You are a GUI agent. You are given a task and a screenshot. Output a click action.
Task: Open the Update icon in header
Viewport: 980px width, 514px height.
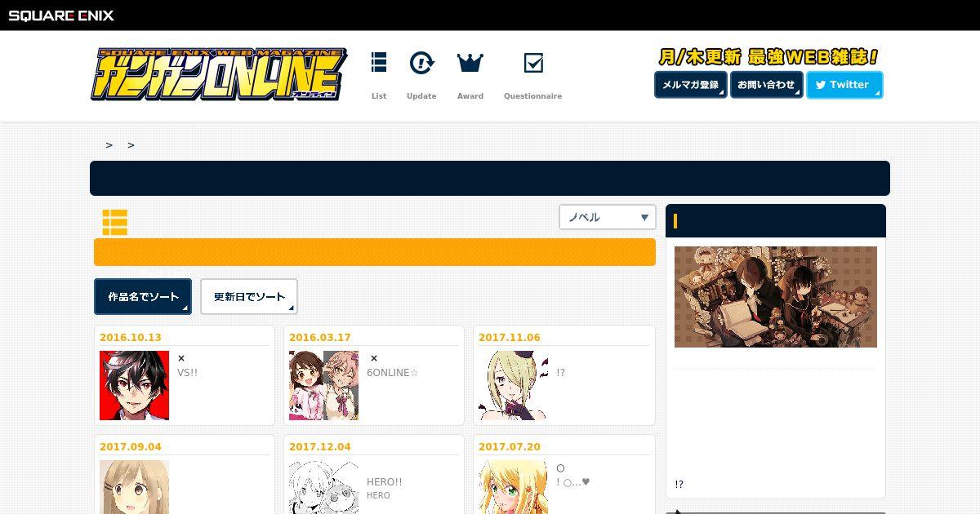click(421, 63)
